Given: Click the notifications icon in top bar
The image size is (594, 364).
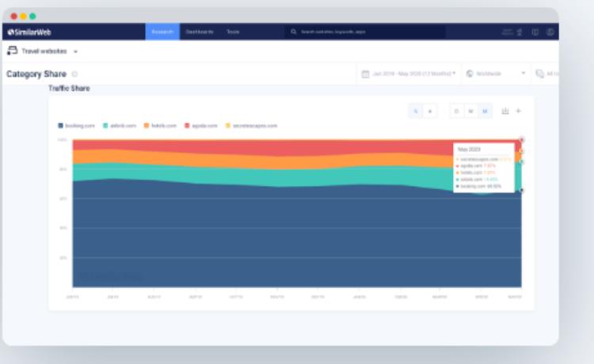Looking at the screenshot, I should coord(520,32).
